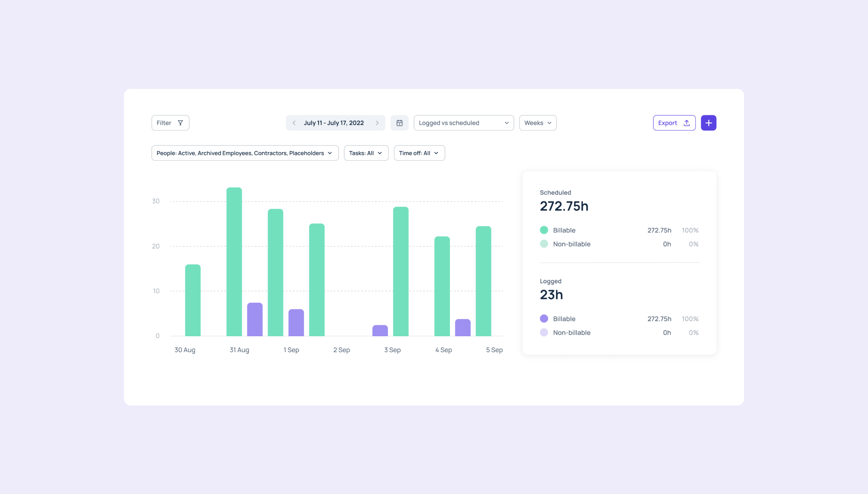Click the Logged Non-billable 0h value
Viewport: 868px width, 494px height.
point(667,333)
